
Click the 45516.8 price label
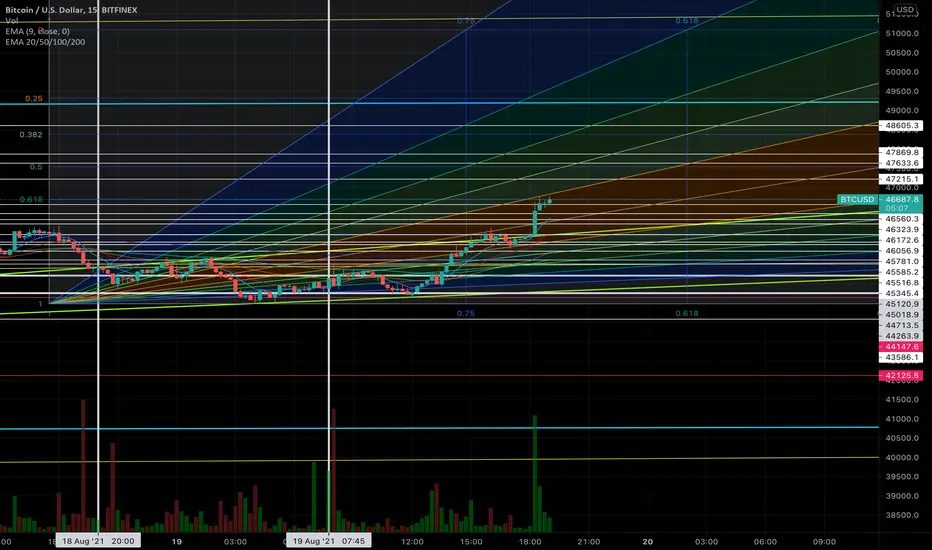click(901, 283)
